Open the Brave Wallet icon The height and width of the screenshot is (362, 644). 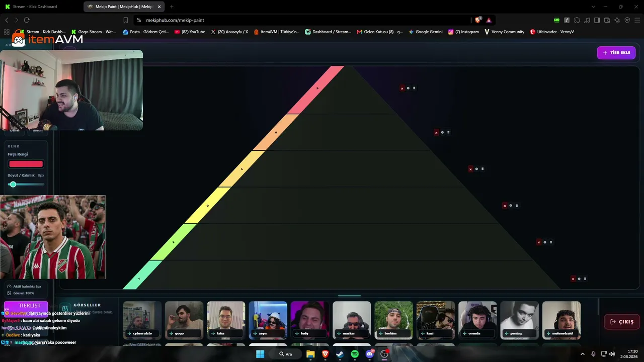pos(607,20)
